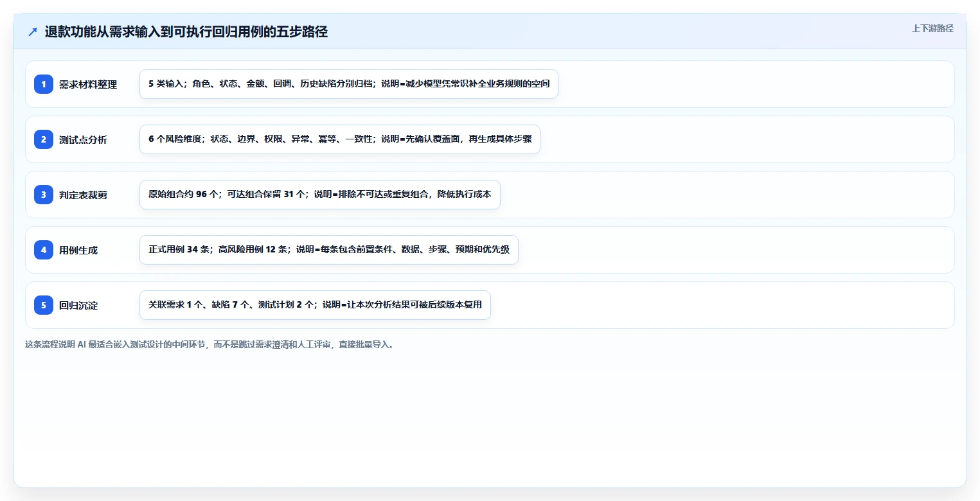
Task: Click the box starting with 5 类输入
Action: pyautogui.click(x=349, y=84)
